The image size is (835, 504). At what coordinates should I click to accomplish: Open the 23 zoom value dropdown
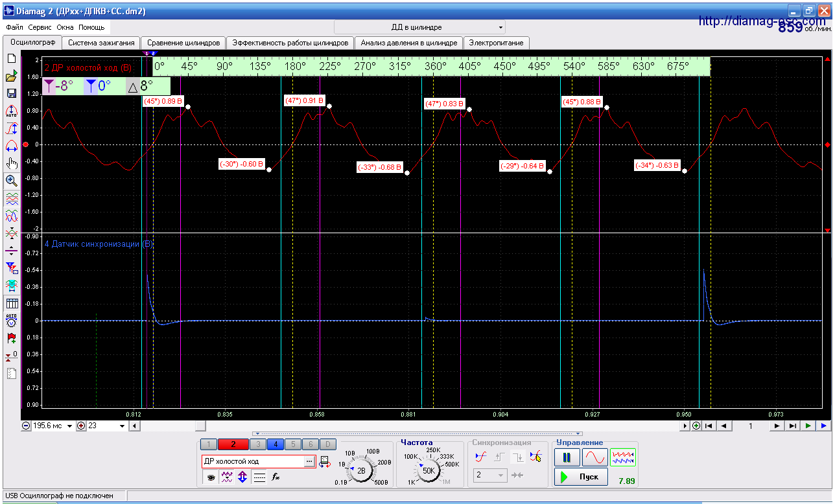pos(122,426)
